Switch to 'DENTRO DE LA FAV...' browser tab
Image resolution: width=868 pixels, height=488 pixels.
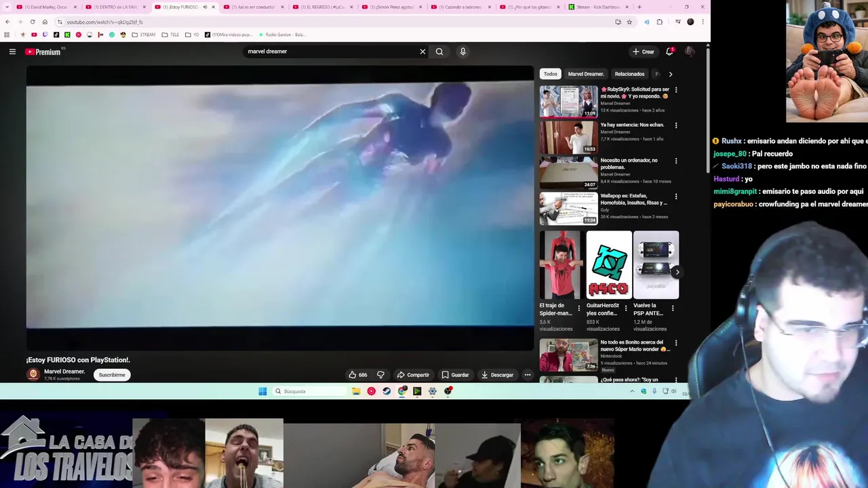115,7
